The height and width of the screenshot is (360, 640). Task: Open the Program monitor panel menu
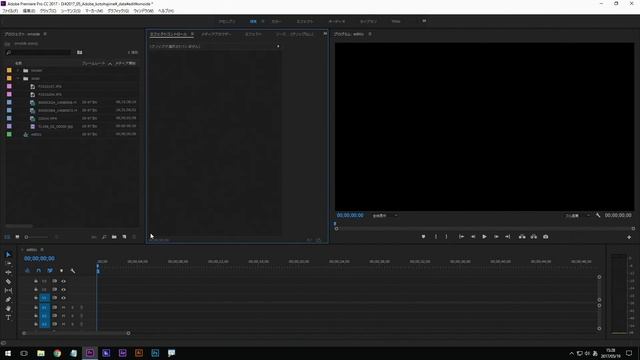tap(370, 34)
